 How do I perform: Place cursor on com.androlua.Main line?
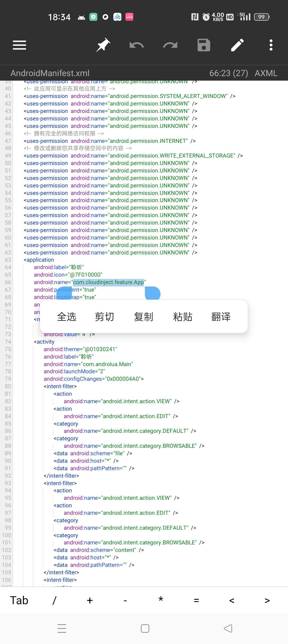pyautogui.click(x=107, y=364)
